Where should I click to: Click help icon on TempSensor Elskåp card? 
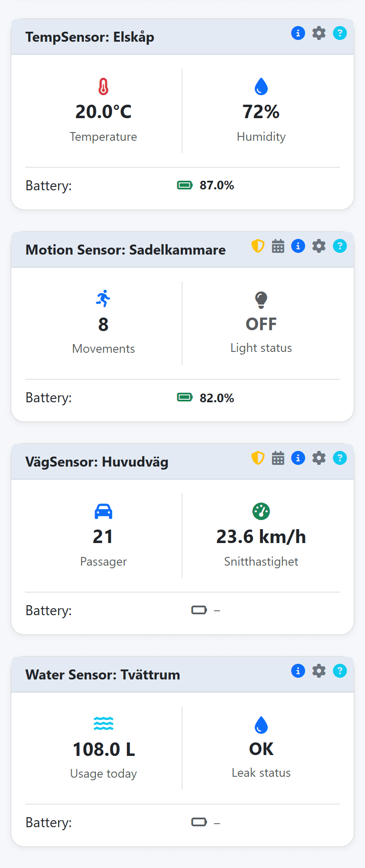pos(340,33)
